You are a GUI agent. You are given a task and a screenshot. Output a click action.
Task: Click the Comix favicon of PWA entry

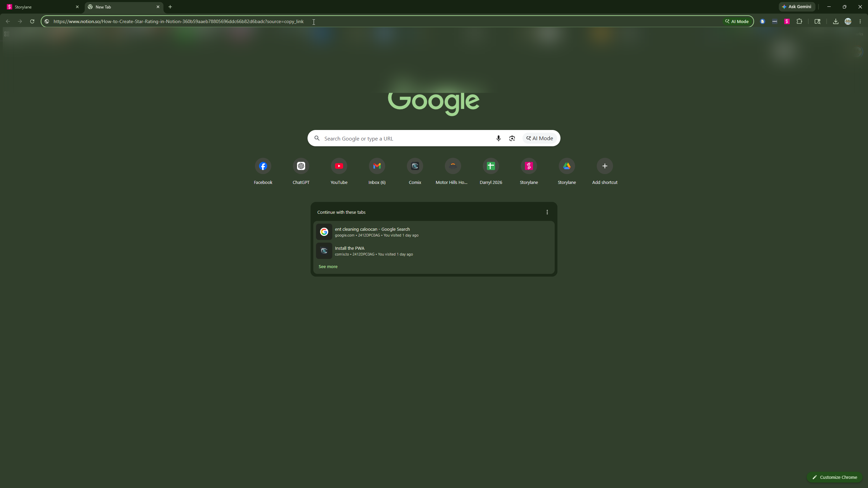(x=324, y=251)
